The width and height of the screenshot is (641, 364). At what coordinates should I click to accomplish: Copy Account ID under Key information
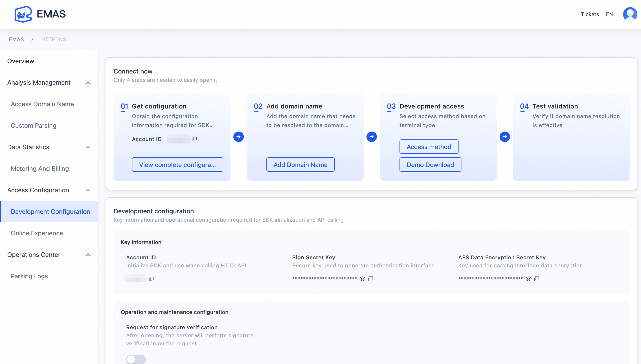click(x=151, y=279)
